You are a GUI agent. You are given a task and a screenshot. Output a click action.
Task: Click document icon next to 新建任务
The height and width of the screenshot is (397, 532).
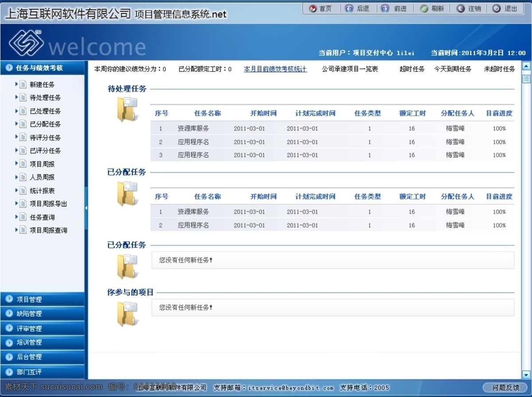[x=23, y=84]
